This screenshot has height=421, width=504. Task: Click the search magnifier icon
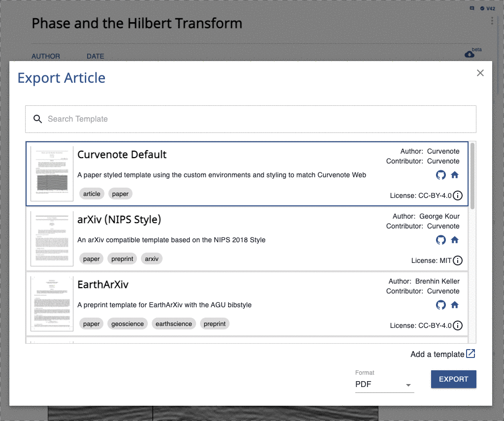point(37,119)
